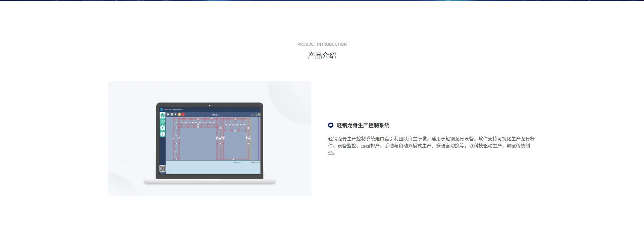Viewport: 644px width, 225px height.
Task: Click the PRODUCT INTRODUCTION subtitle
Action: coord(322,44)
